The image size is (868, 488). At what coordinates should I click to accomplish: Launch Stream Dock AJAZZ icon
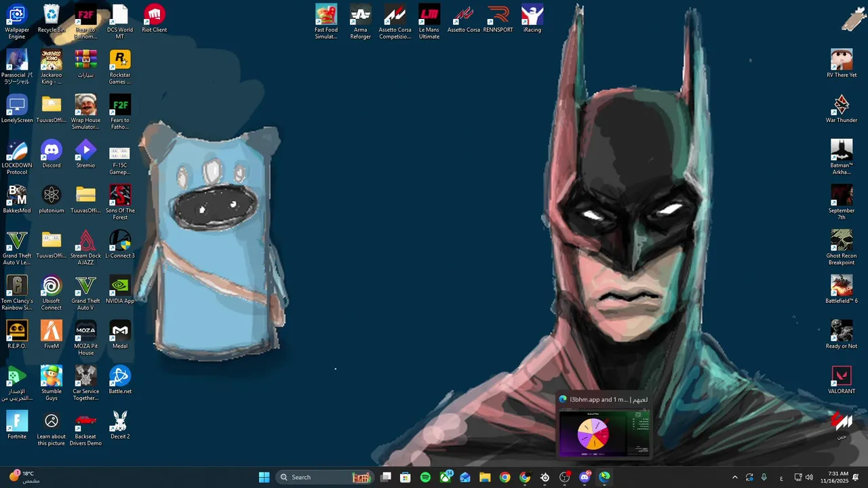tap(85, 248)
